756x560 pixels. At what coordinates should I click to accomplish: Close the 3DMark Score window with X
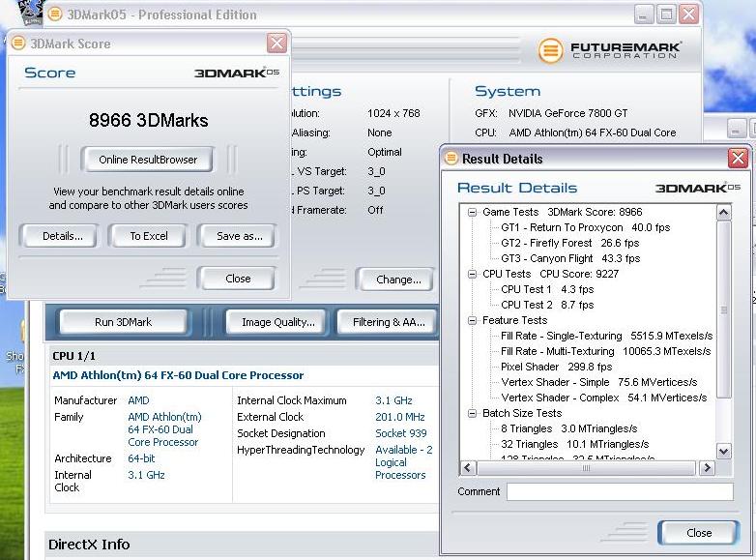(x=276, y=44)
